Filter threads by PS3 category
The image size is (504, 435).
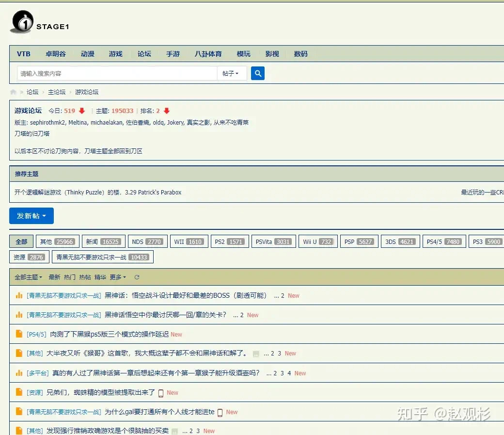click(487, 242)
